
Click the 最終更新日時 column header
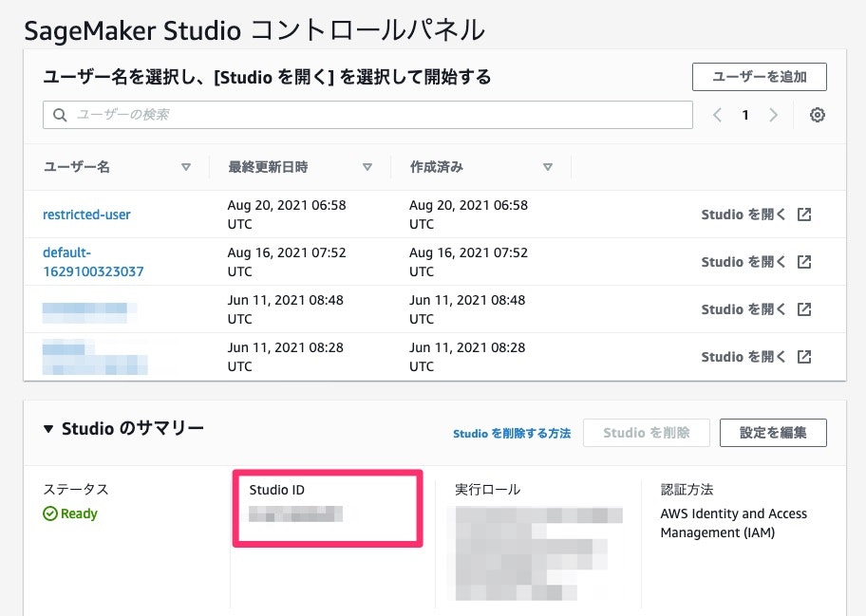pos(268,167)
